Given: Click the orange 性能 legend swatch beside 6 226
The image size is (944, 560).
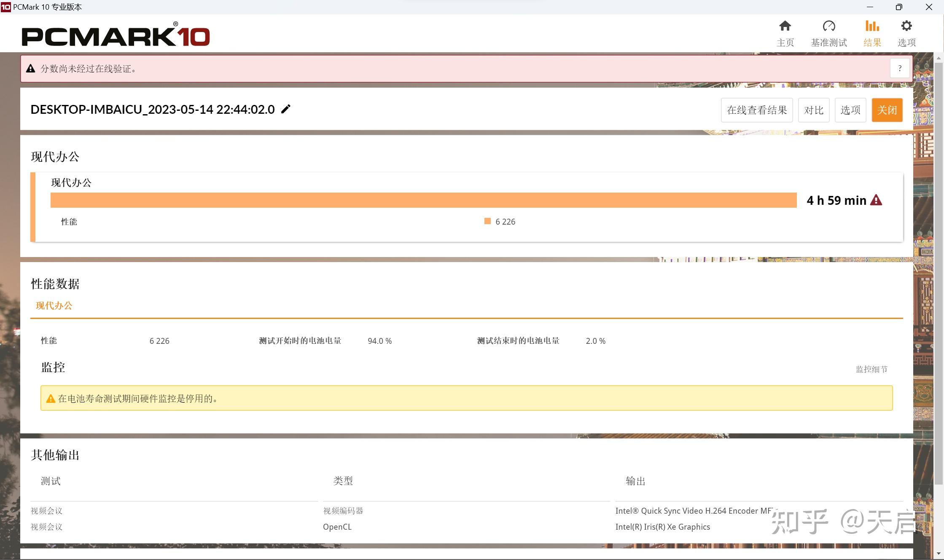Looking at the screenshot, I should point(487,221).
